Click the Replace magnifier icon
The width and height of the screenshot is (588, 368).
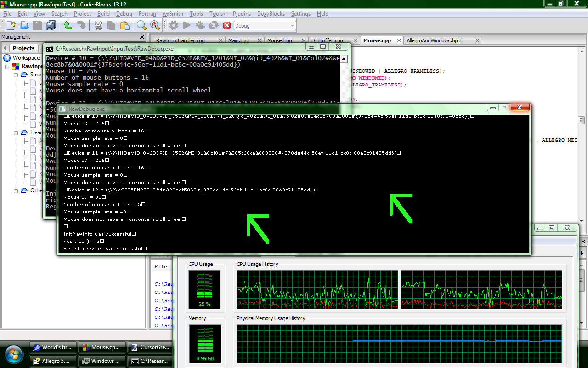click(x=155, y=26)
